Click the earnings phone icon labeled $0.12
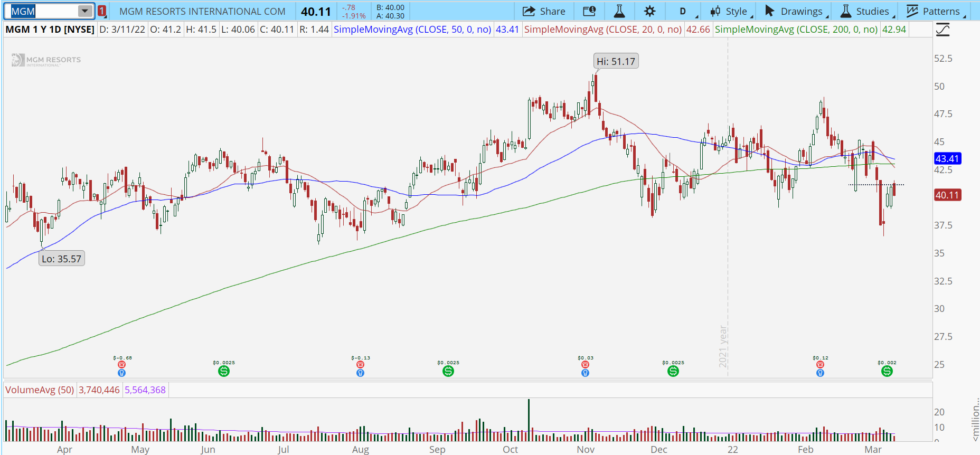Screen dimensions: 980x455 pos(820,364)
